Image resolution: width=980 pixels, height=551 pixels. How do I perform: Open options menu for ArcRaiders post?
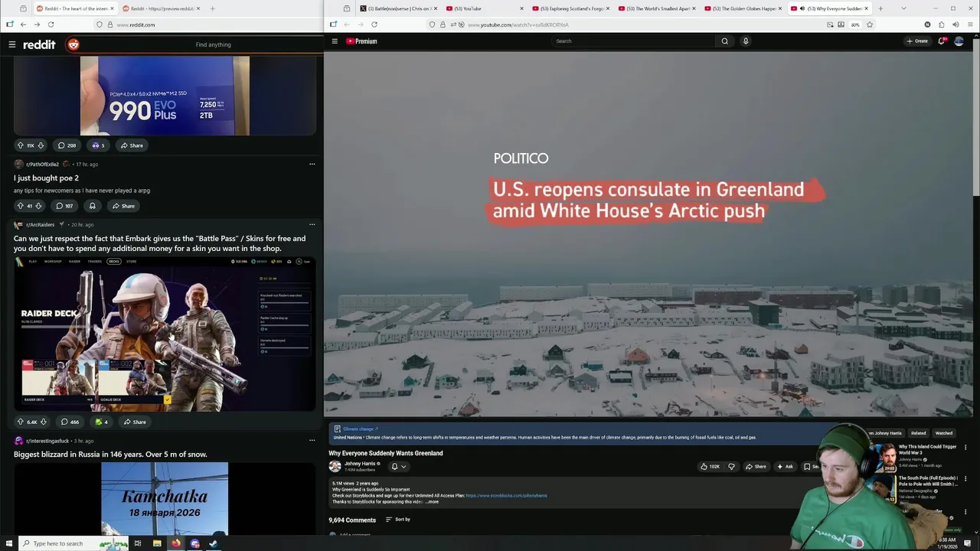pos(312,224)
